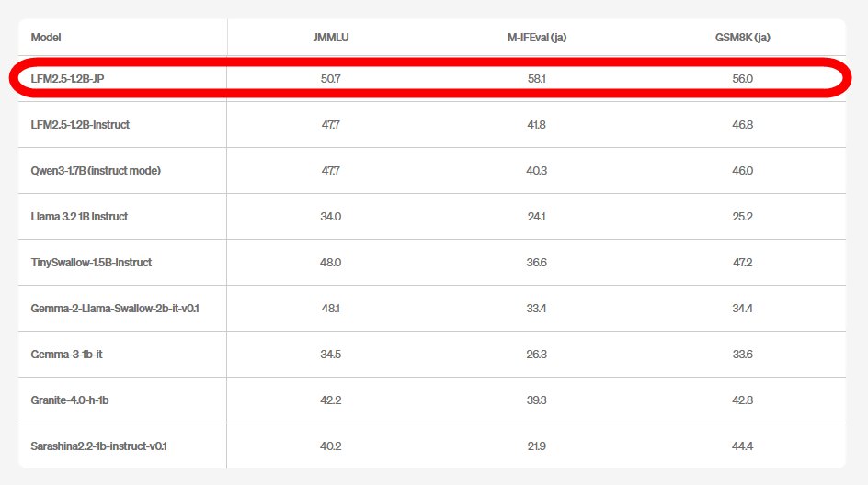Click the 50.7 JMMLU score cell

tap(331, 79)
